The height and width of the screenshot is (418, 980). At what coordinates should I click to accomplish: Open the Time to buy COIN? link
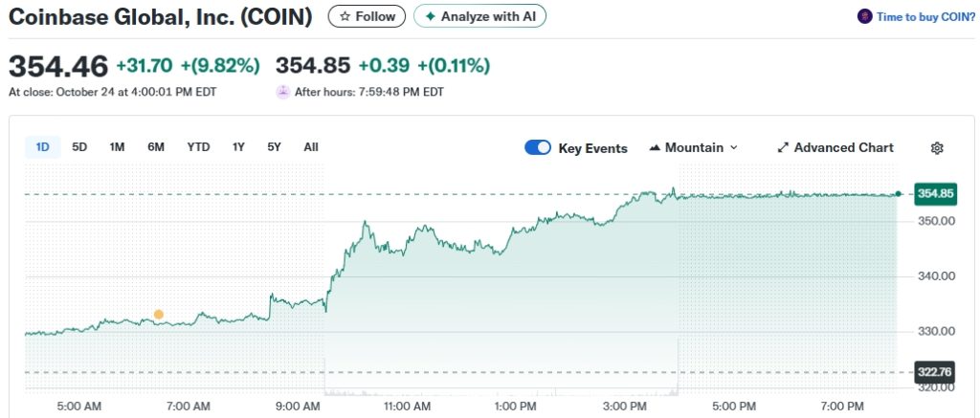click(x=916, y=16)
